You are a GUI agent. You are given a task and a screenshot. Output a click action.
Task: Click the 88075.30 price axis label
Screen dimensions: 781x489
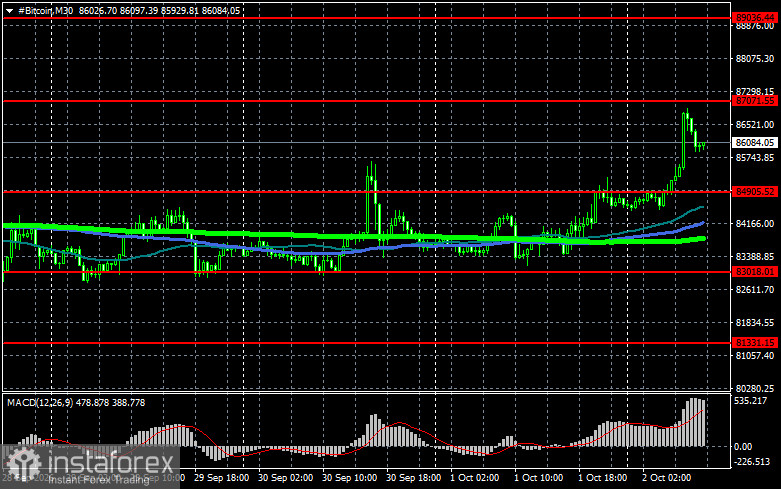[x=755, y=59]
